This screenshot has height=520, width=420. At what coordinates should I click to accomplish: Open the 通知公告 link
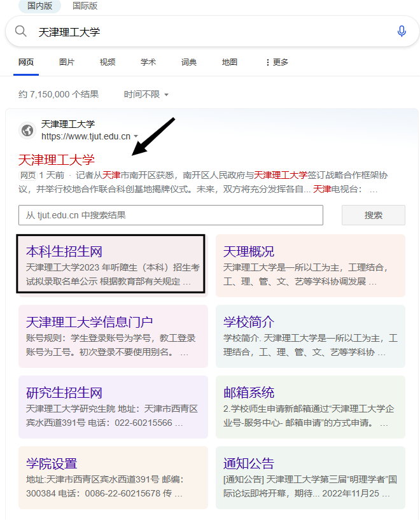[249, 463]
